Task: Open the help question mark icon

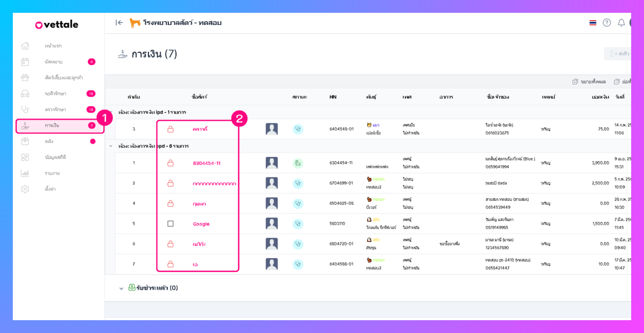Action: pos(607,23)
